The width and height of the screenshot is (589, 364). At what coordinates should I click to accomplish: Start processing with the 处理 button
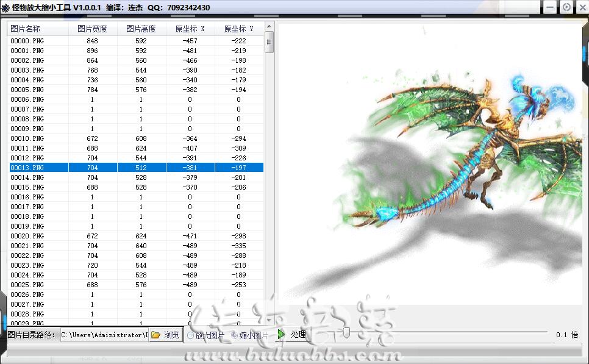point(292,334)
